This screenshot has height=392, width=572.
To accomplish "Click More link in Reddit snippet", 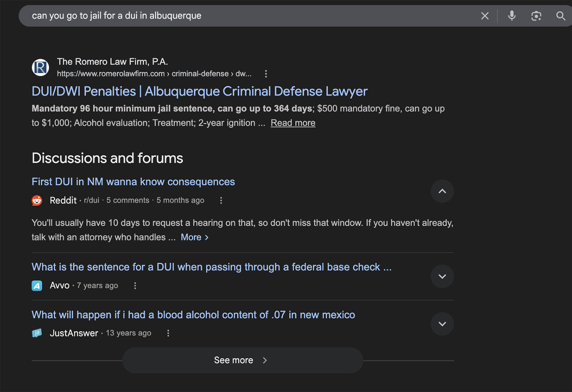I will coord(194,237).
